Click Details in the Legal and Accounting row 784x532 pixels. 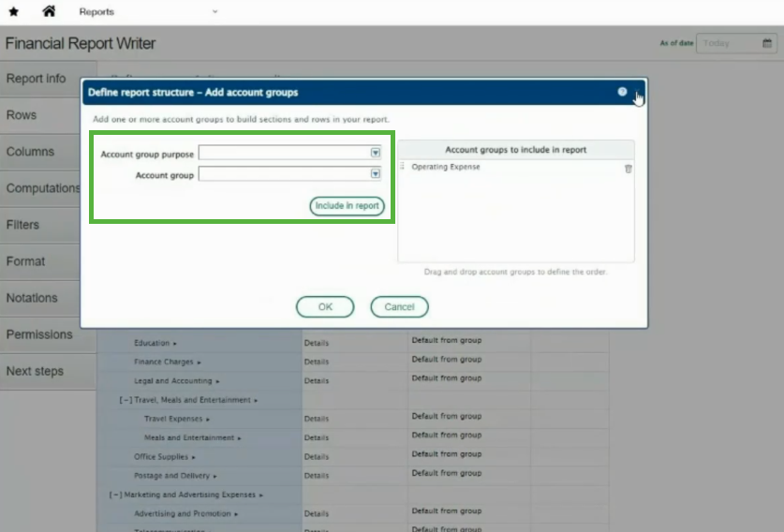pos(317,381)
